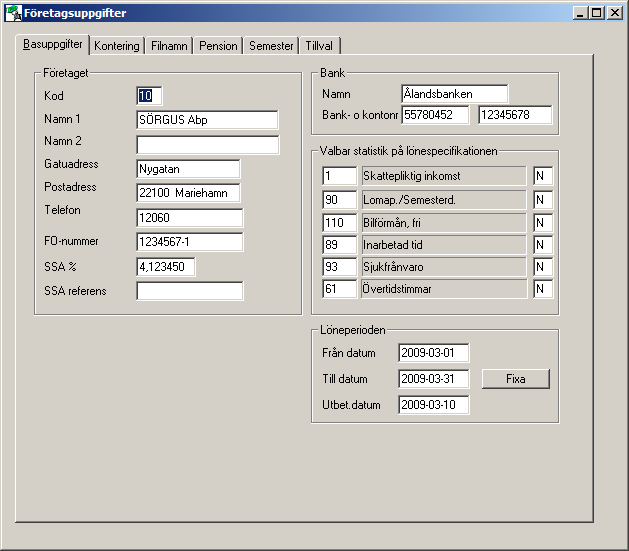This screenshot has width=629, height=551.
Task: Select statistic code field 90
Action: 339,200
